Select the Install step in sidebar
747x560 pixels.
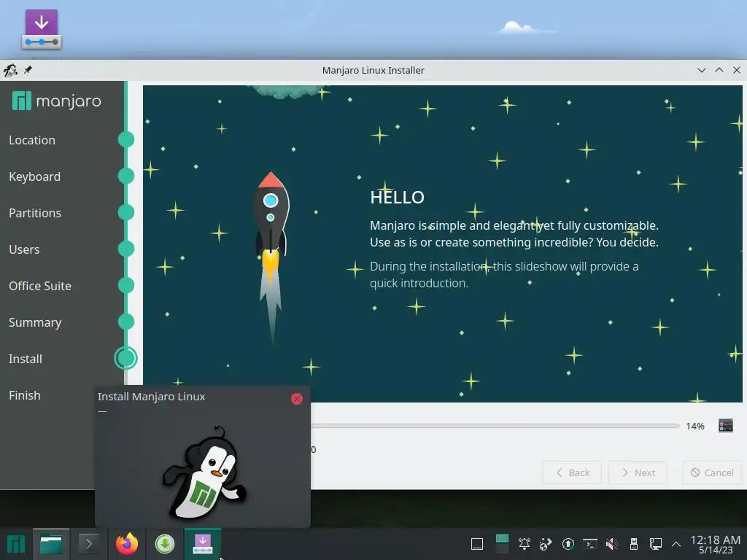click(x=26, y=359)
